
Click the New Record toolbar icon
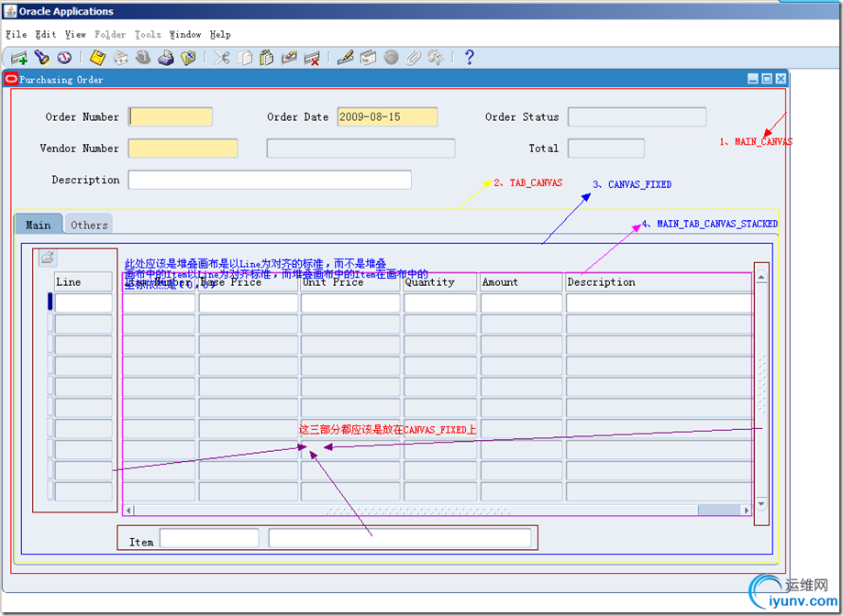coord(19,58)
